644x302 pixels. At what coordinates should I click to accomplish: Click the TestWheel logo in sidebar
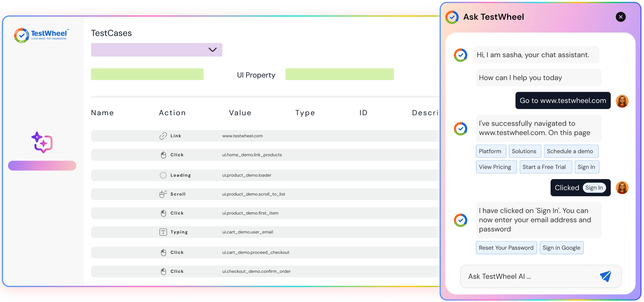41,35
